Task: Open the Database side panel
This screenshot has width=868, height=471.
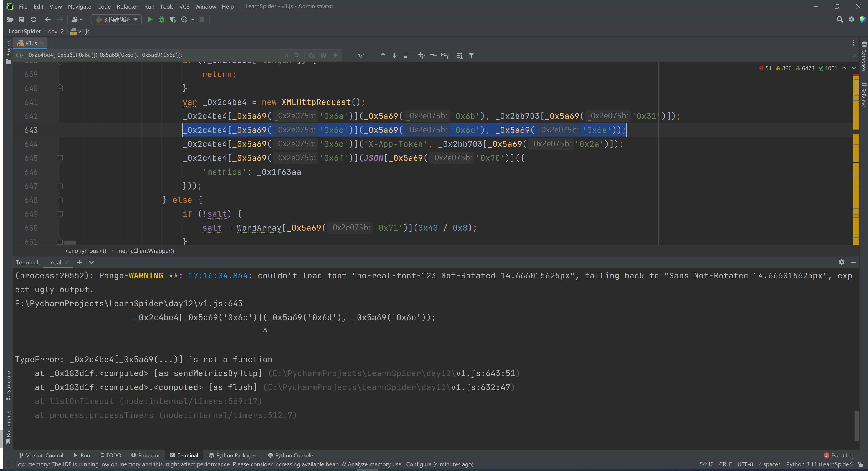Action: coord(864,56)
